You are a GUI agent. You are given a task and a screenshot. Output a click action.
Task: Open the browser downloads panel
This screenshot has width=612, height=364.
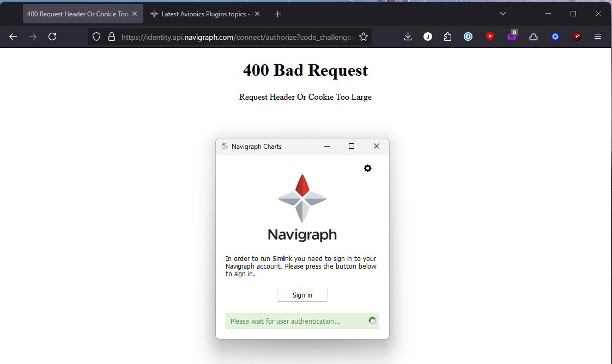pos(408,37)
